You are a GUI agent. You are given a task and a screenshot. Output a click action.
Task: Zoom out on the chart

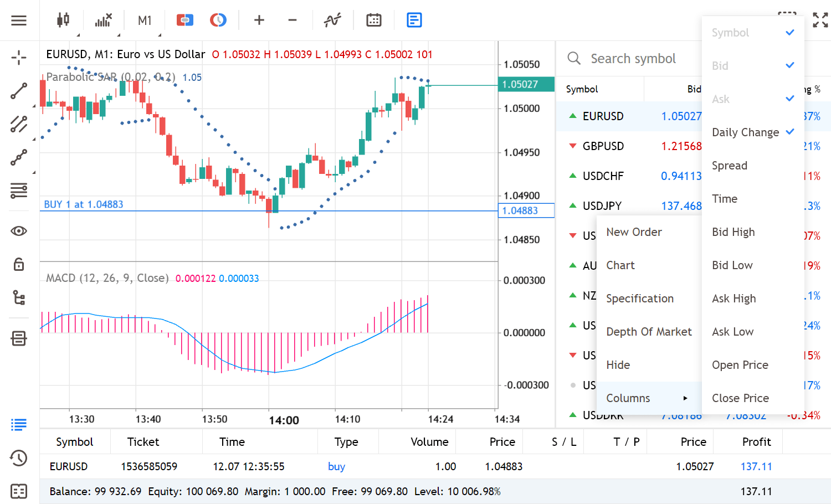(292, 20)
